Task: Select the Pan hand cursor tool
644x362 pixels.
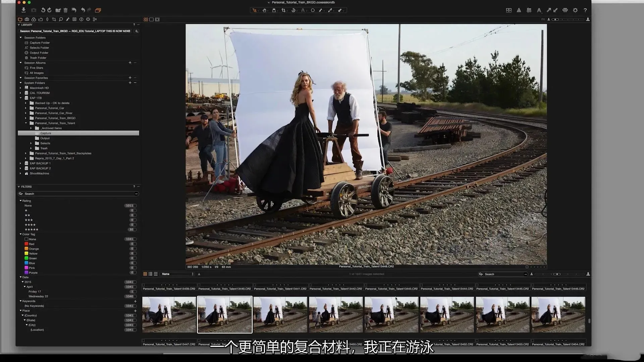Action: click(x=264, y=10)
